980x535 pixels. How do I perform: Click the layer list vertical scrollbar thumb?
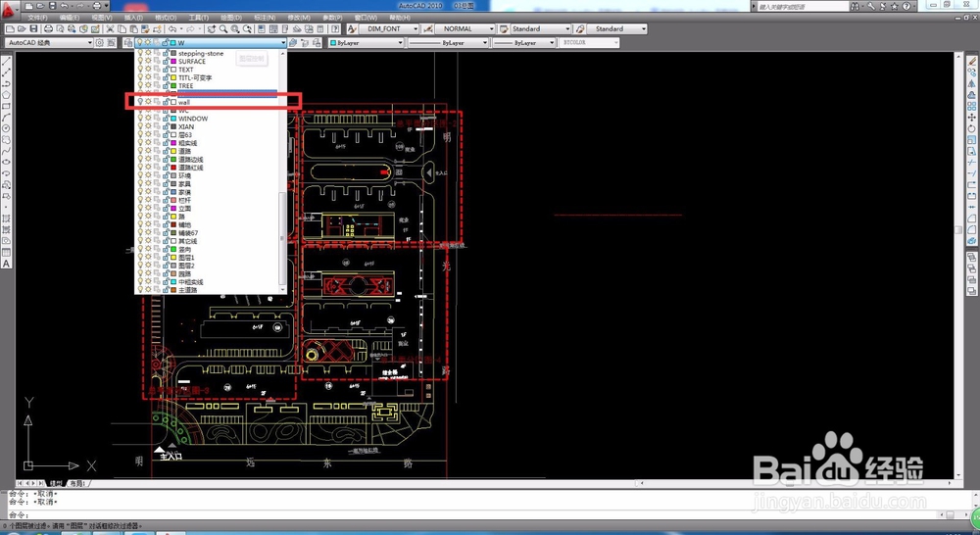282,237
